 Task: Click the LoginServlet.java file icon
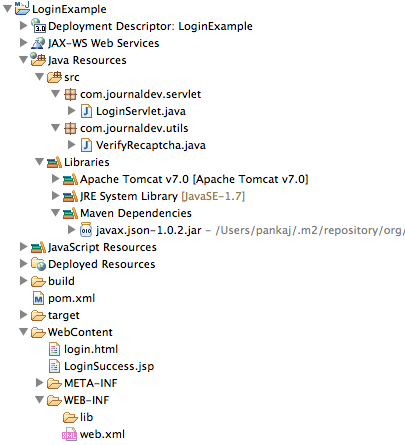click(x=86, y=111)
